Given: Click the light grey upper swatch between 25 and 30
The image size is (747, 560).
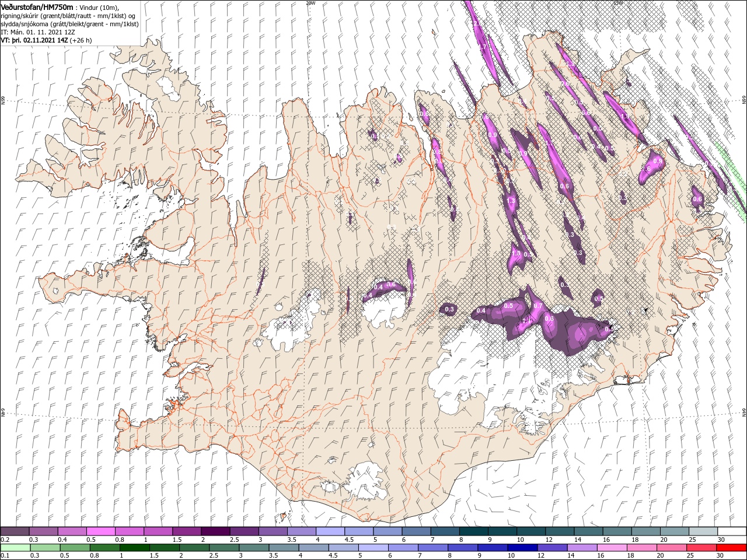Looking at the screenshot, I should coord(703,531).
